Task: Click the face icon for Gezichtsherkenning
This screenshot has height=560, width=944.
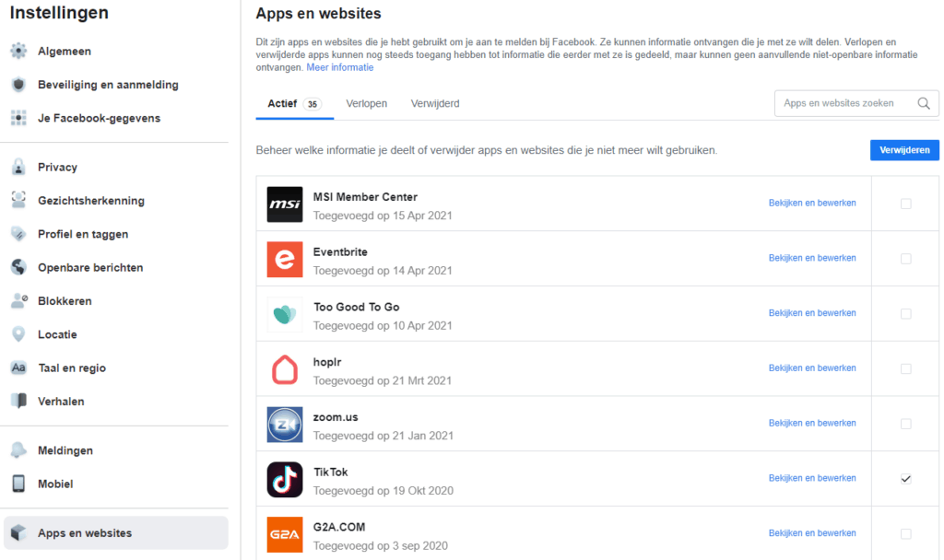Action: tap(18, 200)
